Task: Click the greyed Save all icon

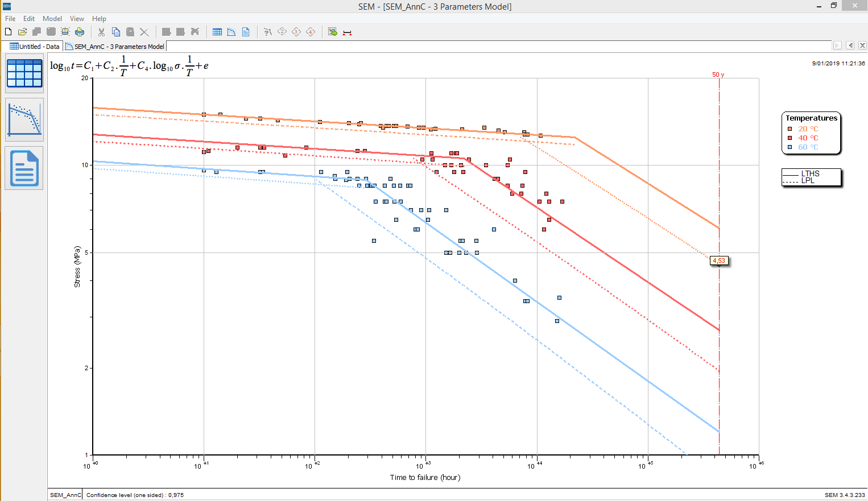Action: point(37,32)
